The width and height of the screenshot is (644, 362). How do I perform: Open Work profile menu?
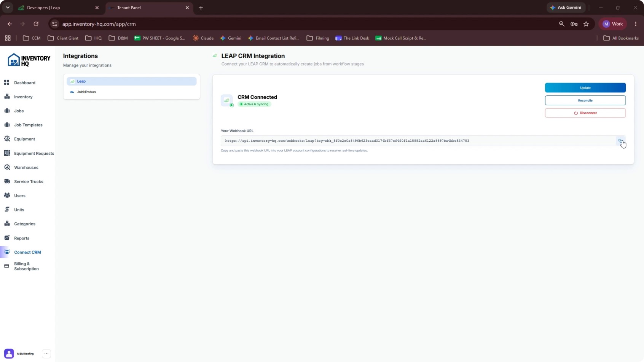(613, 24)
